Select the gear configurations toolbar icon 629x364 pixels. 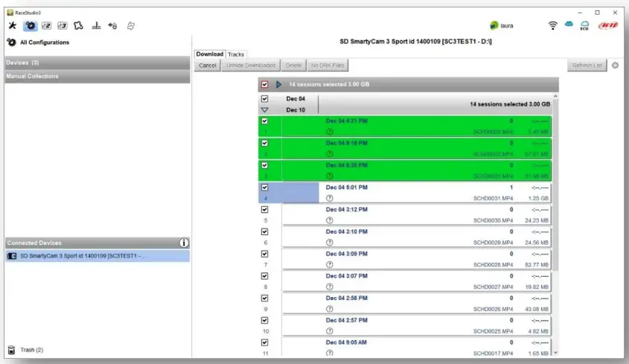pos(30,26)
